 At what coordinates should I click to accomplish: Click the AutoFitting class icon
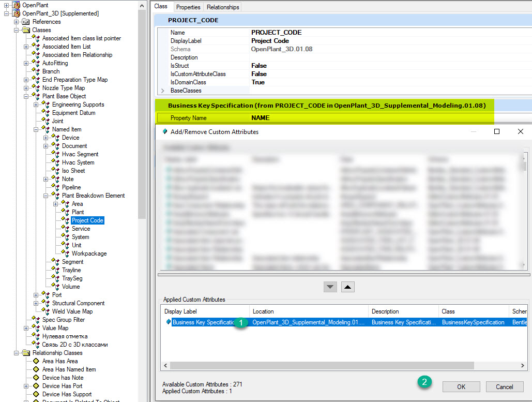(36, 63)
